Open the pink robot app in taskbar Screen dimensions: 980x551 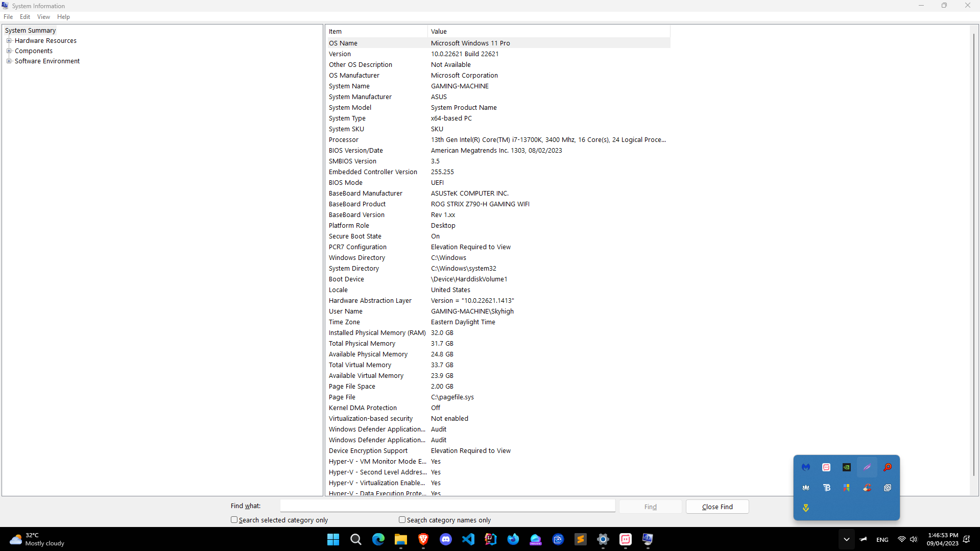626,539
